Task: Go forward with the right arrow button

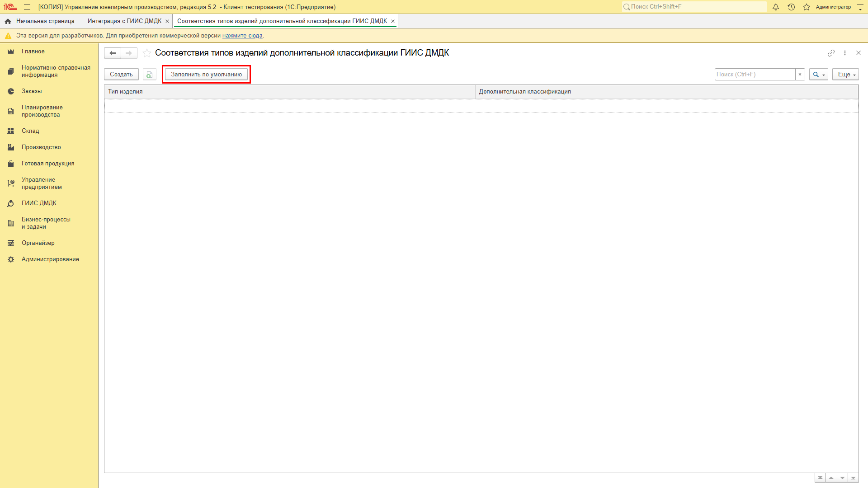Action: point(129,53)
